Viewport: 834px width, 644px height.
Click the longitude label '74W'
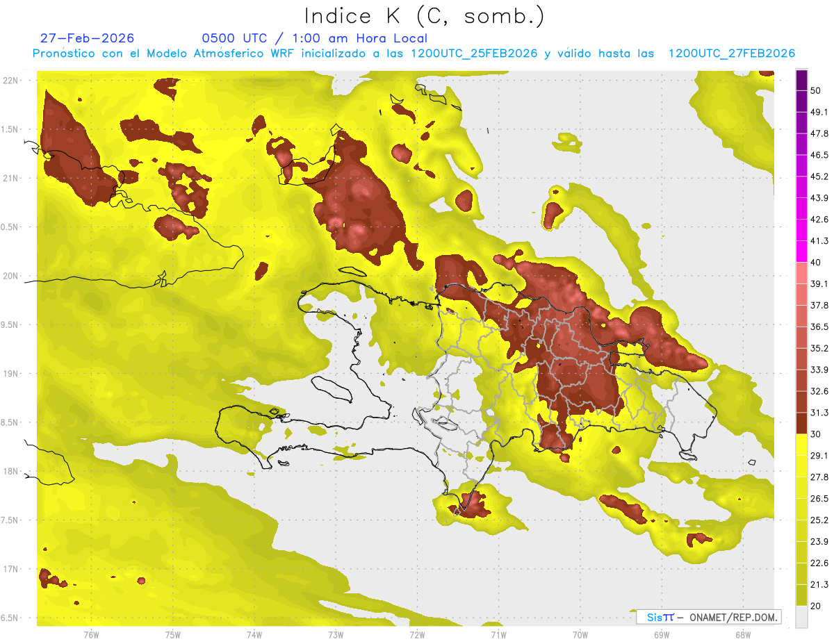pos(254,634)
